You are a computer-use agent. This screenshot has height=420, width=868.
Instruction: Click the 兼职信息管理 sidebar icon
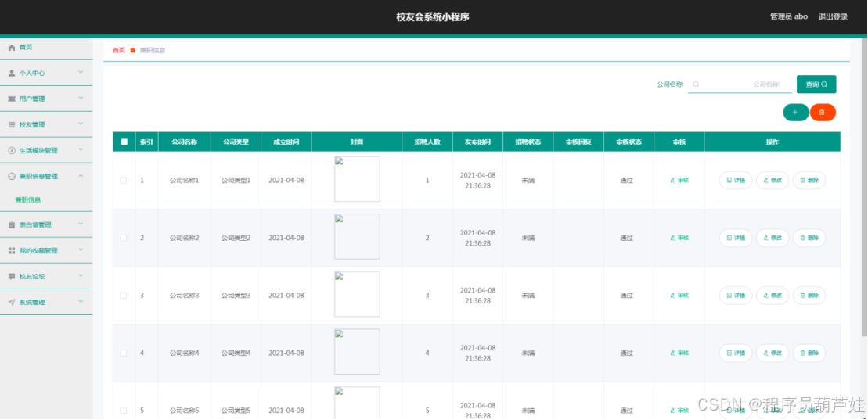[12, 177]
